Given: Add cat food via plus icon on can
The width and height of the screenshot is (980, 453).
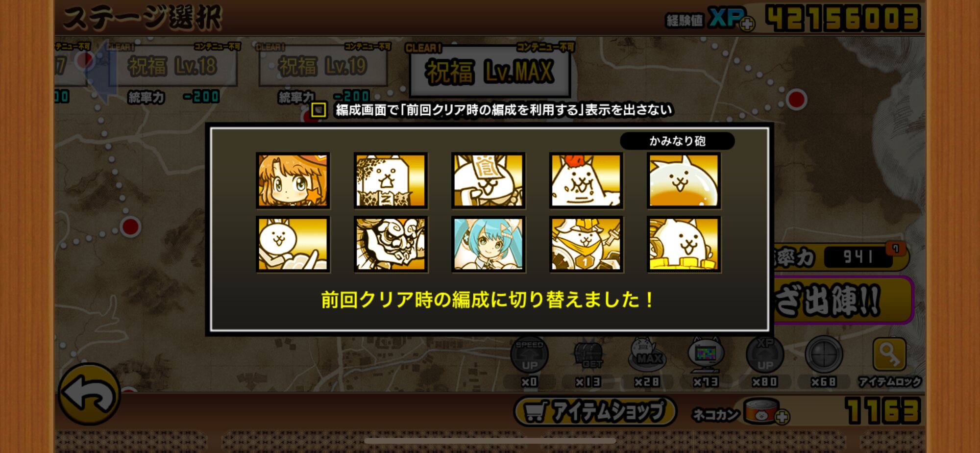Looking at the screenshot, I should tap(782, 417).
